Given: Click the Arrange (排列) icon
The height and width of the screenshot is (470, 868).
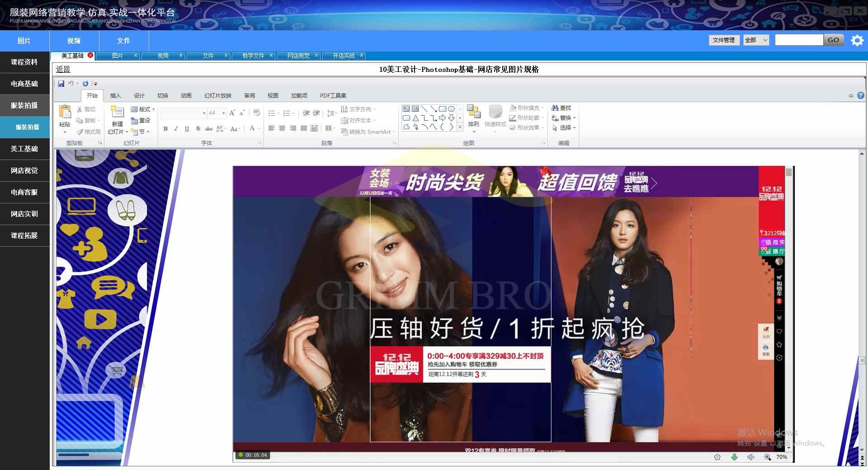Looking at the screenshot, I should pyautogui.click(x=474, y=112).
